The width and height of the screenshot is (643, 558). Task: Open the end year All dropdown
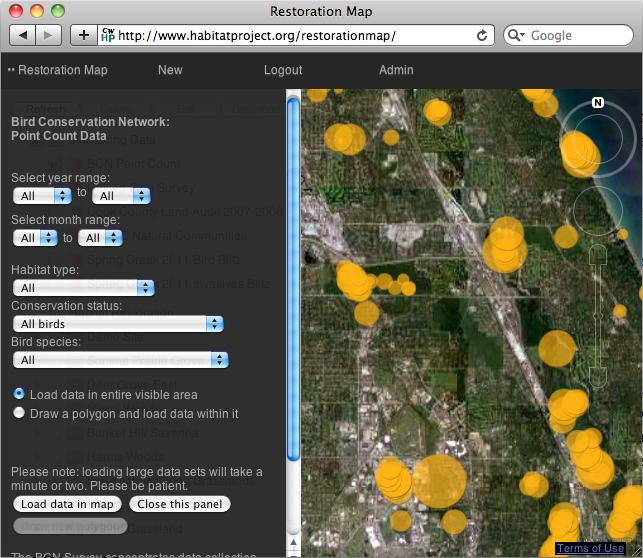click(x=121, y=196)
